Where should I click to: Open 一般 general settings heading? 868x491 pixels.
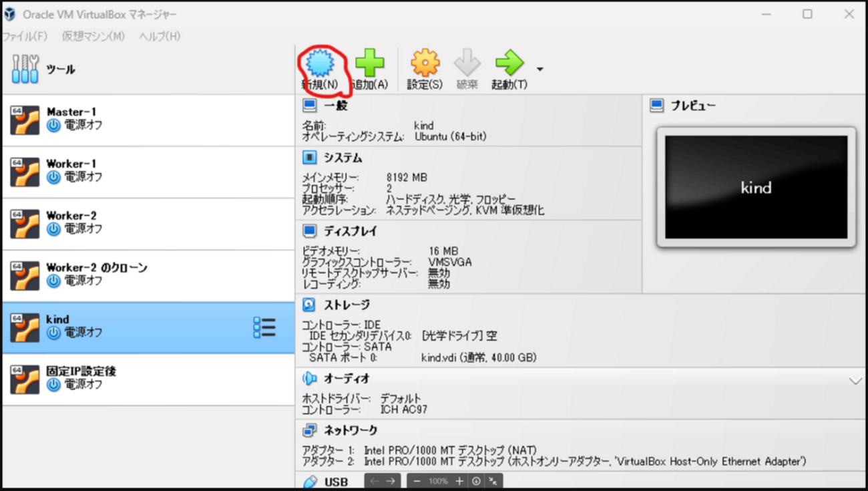tap(336, 106)
